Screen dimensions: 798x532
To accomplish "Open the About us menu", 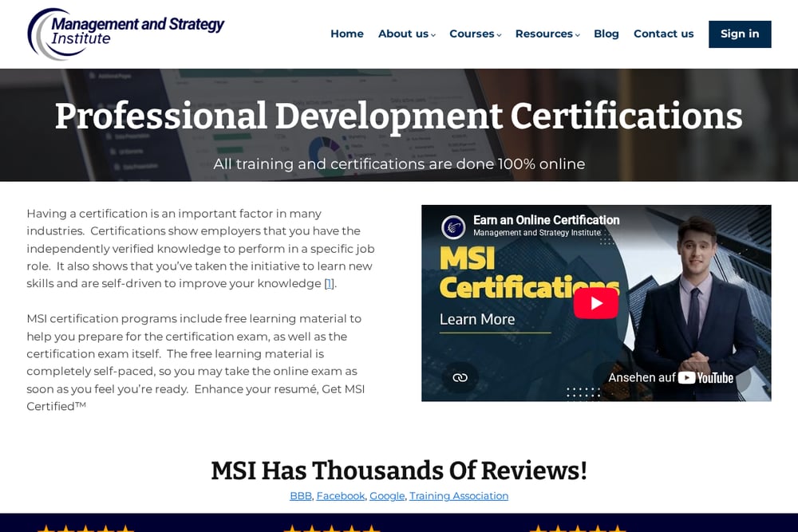I will click(403, 33).
